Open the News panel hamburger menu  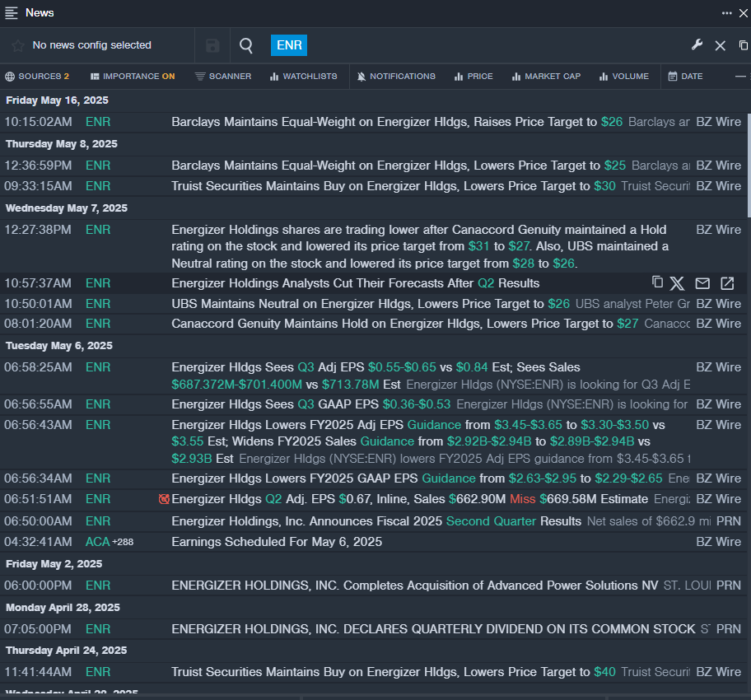click(12, 13)
